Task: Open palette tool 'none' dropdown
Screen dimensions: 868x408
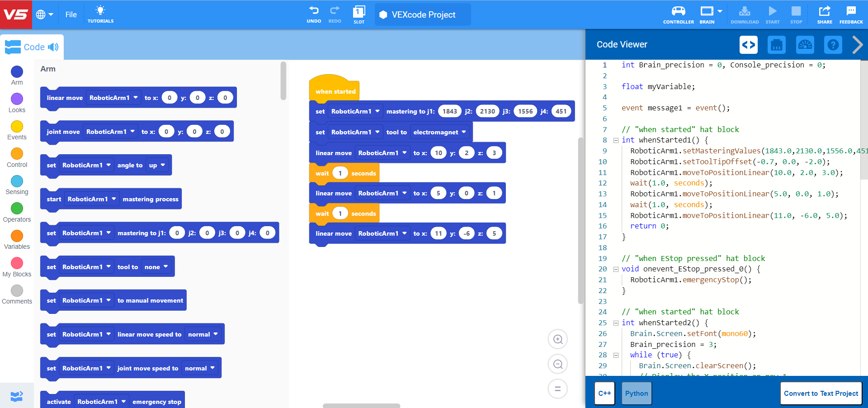Action: [x=156, y=267]
